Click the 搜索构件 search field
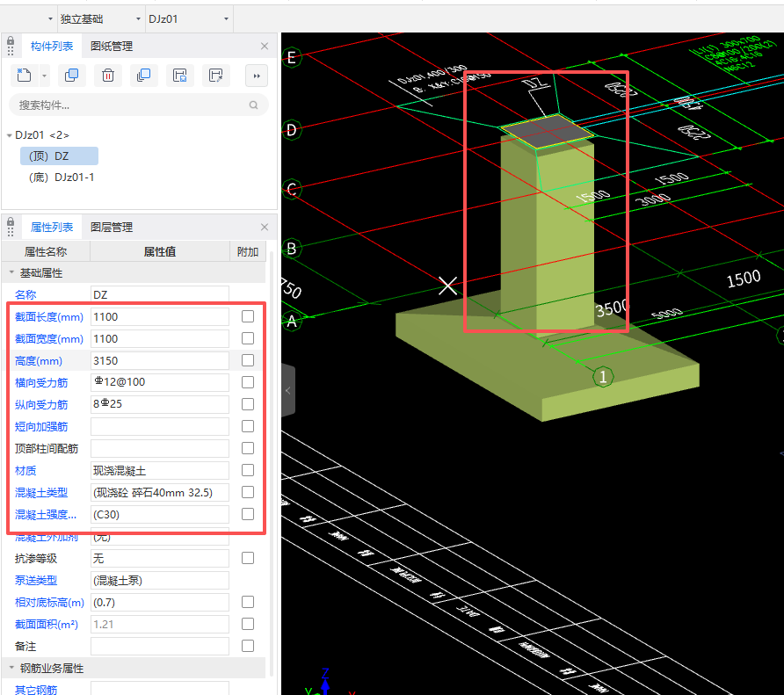The image size is (784, 695). (132, 105)
